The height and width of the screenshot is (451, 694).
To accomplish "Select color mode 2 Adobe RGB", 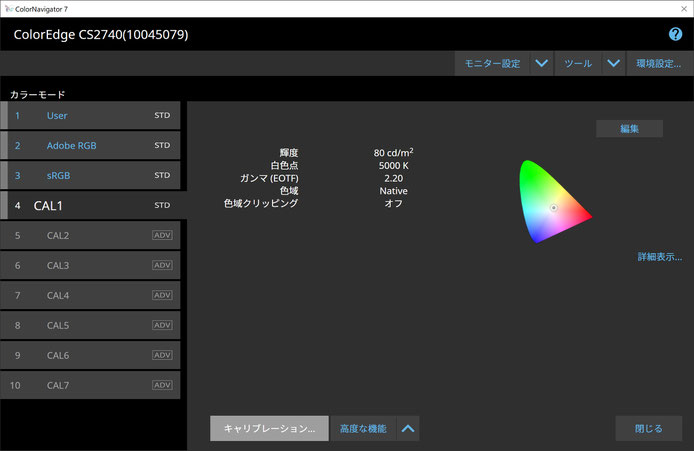I will point(90,146).
